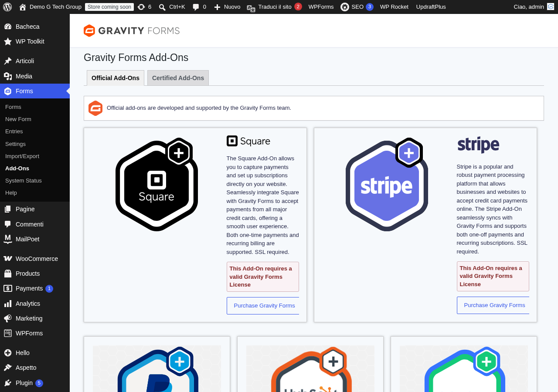Viewport: 558px width, 392px height.
Task: Click the Commenti speech bubble icon
Action: coord(8,224)
